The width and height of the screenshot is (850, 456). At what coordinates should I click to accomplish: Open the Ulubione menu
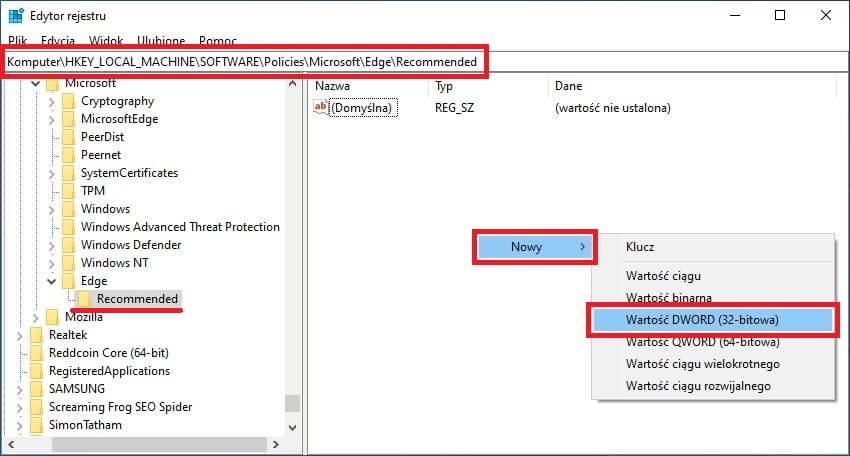(x=161, y=41)
